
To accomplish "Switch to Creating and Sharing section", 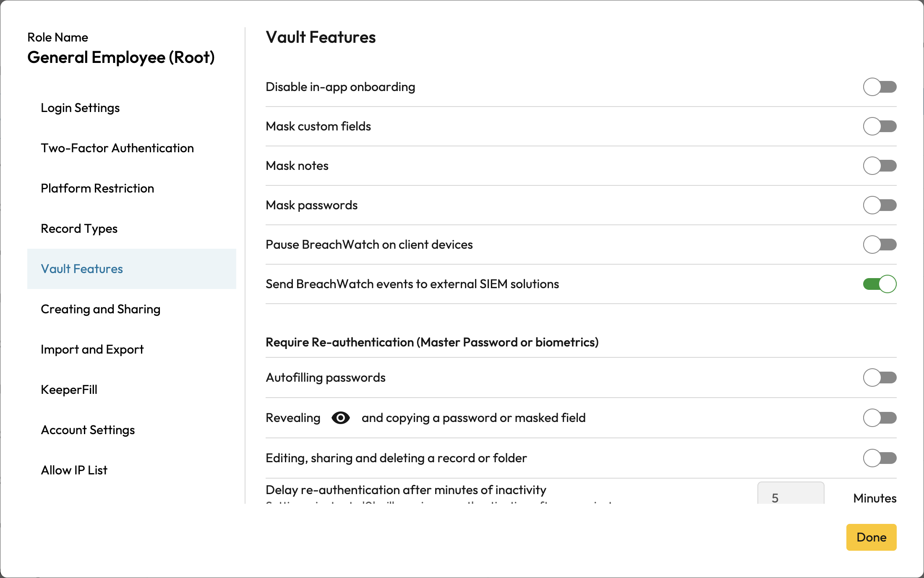I will point(100,309).
